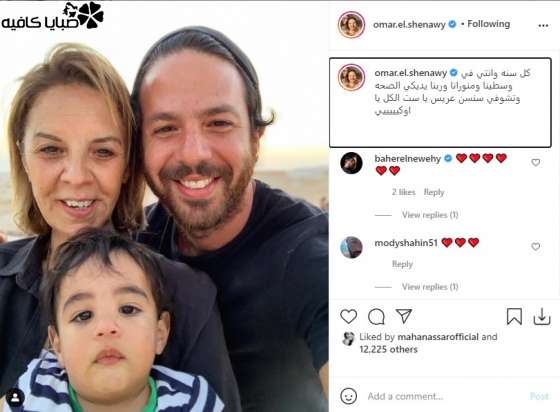Click the Following button in header

coord(489,24)
